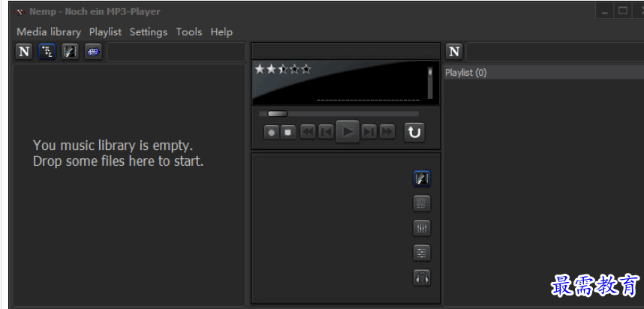Maximize the Nemp window

pyautogui.click(x=623, y=11)
